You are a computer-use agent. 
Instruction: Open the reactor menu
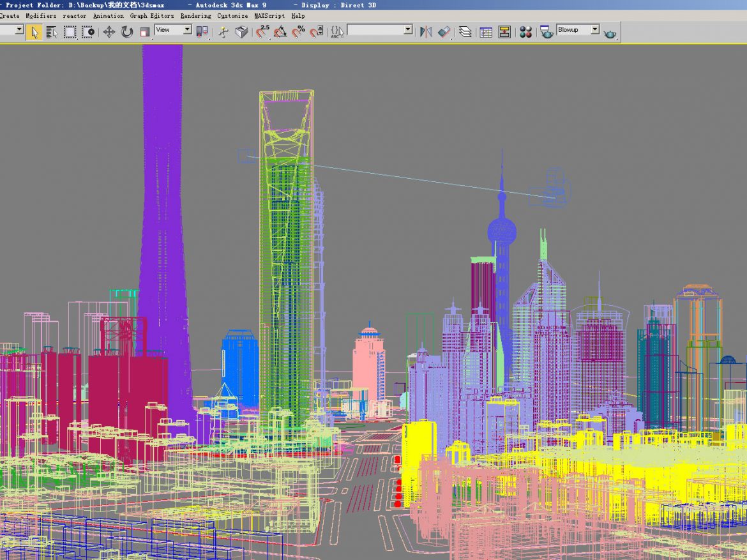[x=75, y=16]
